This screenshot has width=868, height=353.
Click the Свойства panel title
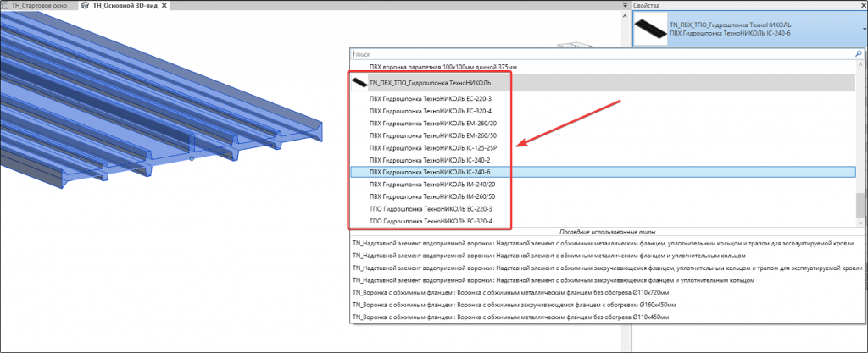click(x=647, y=6)
